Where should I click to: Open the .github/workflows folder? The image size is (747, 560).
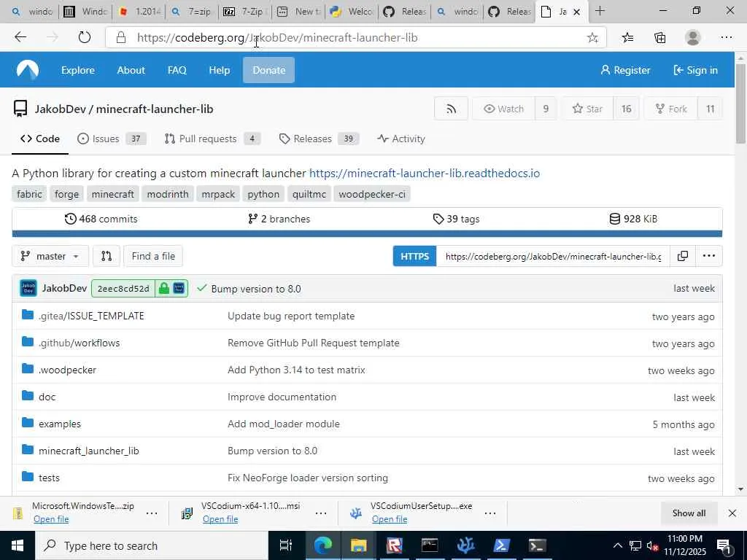click(x=79, y=343)
